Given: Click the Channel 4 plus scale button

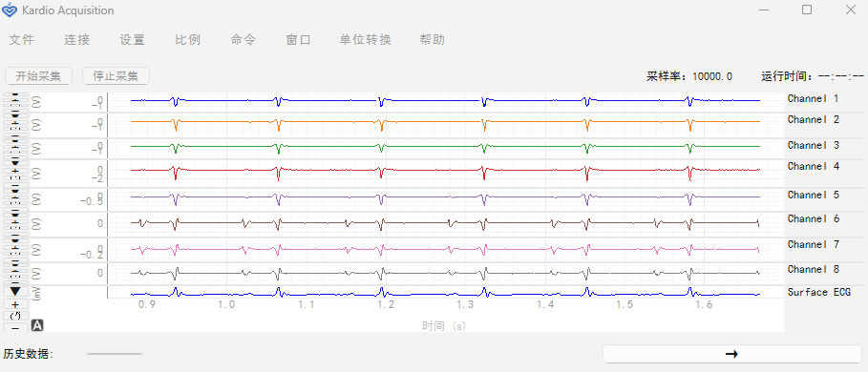Looking at the screenshot, I should coord(15,171).
